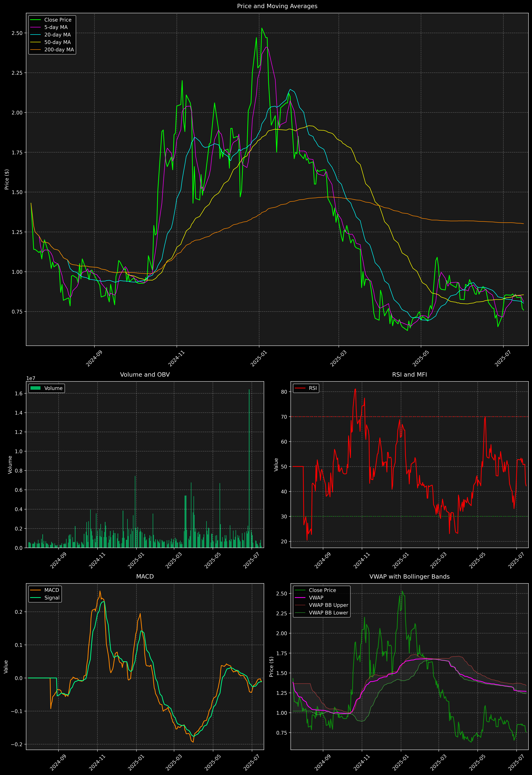
Task: Click the 'Price ($)' axis label of top chart
Action: tap(7, 179)
